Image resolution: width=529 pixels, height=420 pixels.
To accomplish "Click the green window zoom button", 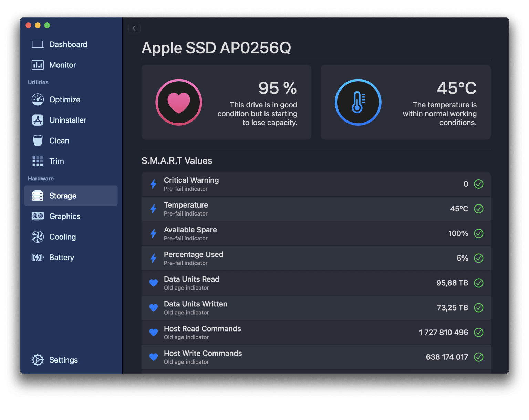I will coord(47,25).
